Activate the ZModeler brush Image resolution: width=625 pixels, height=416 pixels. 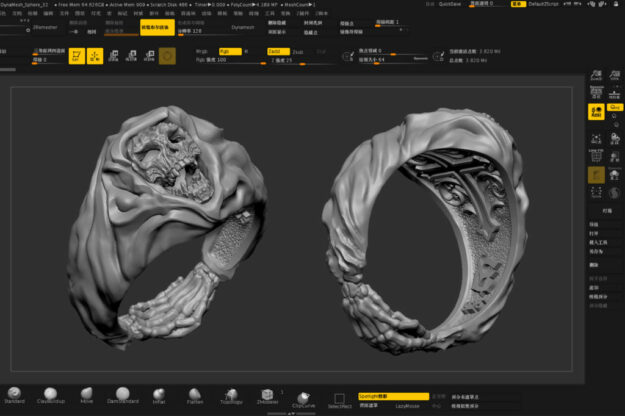pos(267,395)
